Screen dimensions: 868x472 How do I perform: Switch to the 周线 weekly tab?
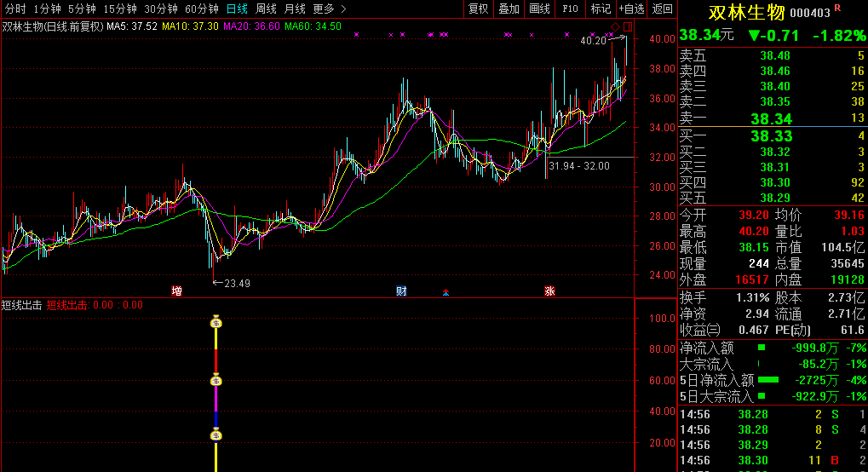(266, 9)
